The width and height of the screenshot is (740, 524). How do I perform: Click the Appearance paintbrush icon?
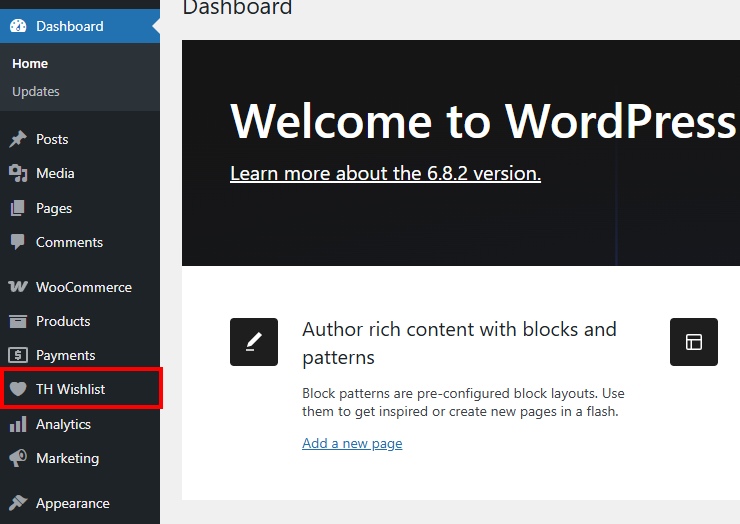click(18, 503)
